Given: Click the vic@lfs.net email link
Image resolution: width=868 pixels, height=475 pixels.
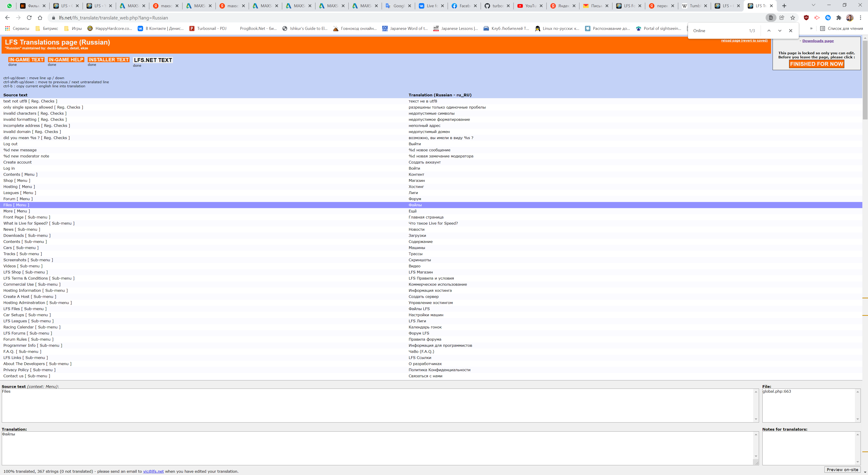Looking at the screenshot, I should (153, 471).
